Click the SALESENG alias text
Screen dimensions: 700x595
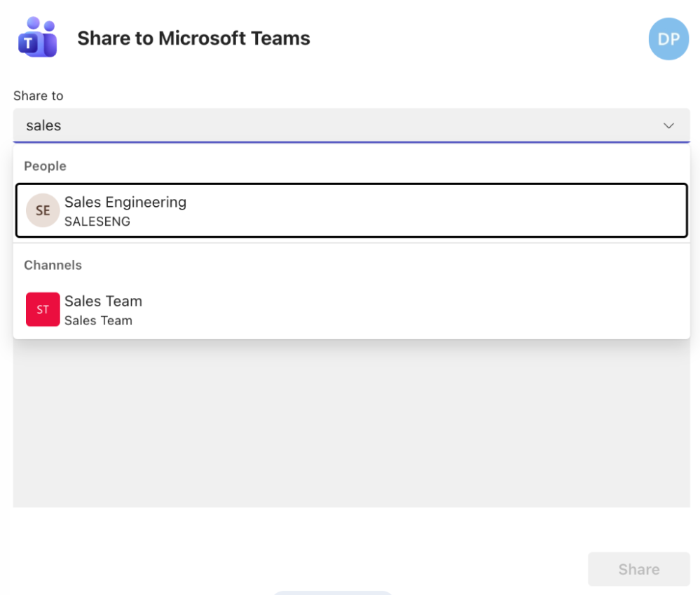97,221
